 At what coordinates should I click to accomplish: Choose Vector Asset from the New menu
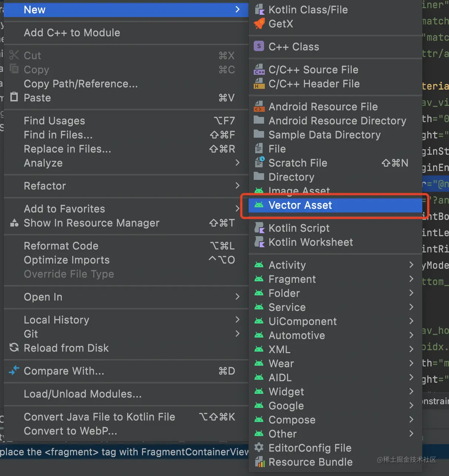335,205
